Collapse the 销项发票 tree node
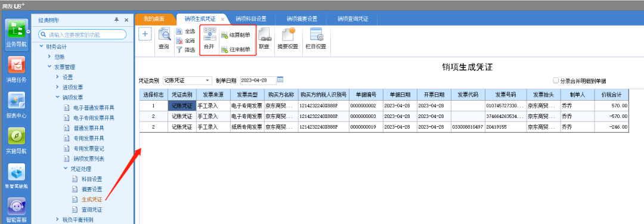The width and height of the screenshot is (644, 224). coord(57,97)
